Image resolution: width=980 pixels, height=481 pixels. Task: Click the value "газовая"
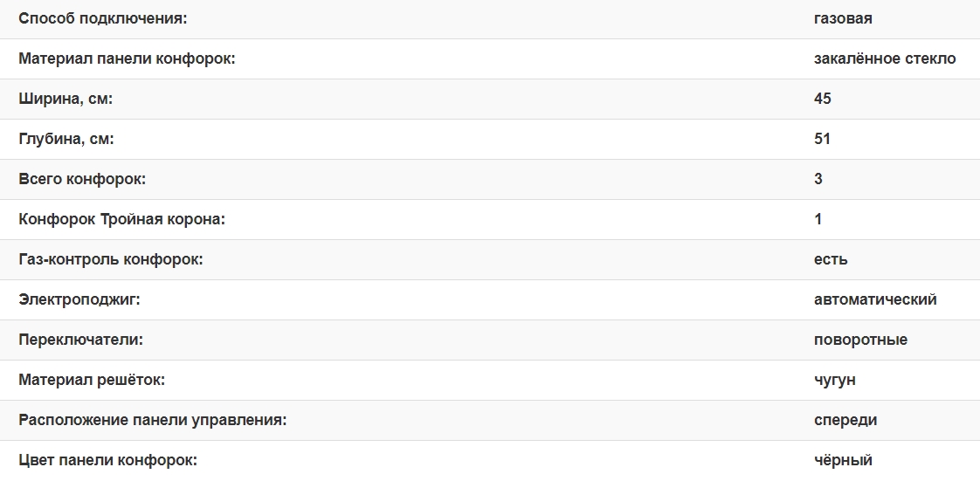coord(843,18)
